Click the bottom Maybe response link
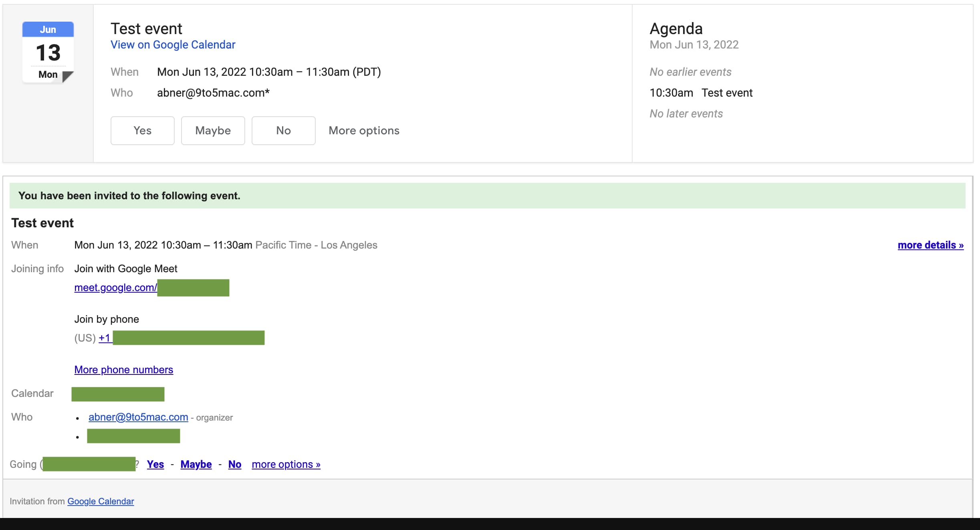 [x=196, y=464]
